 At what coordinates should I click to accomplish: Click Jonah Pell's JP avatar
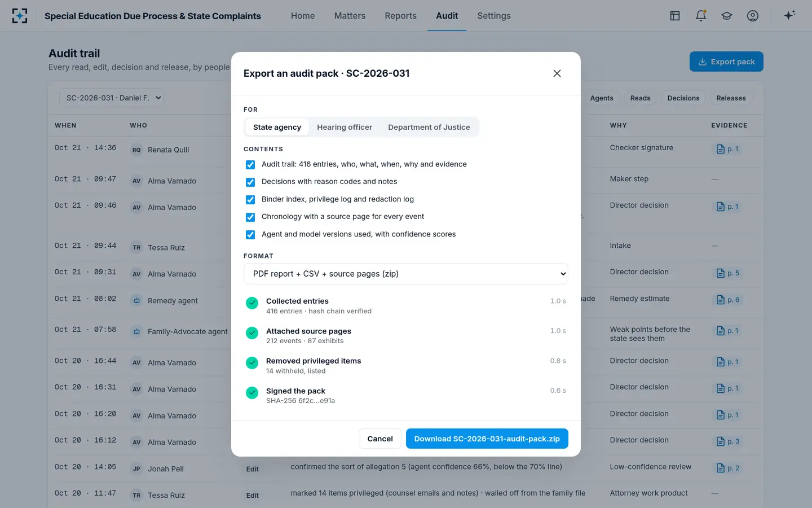(x=136, y=469)
